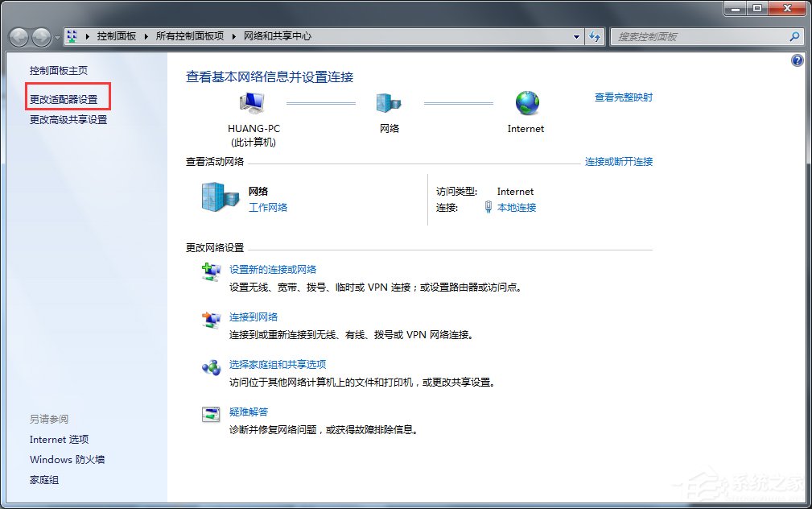Open the back navigation history chevron
Viewport: 812px width, 509px height.
tap(56, 37)
